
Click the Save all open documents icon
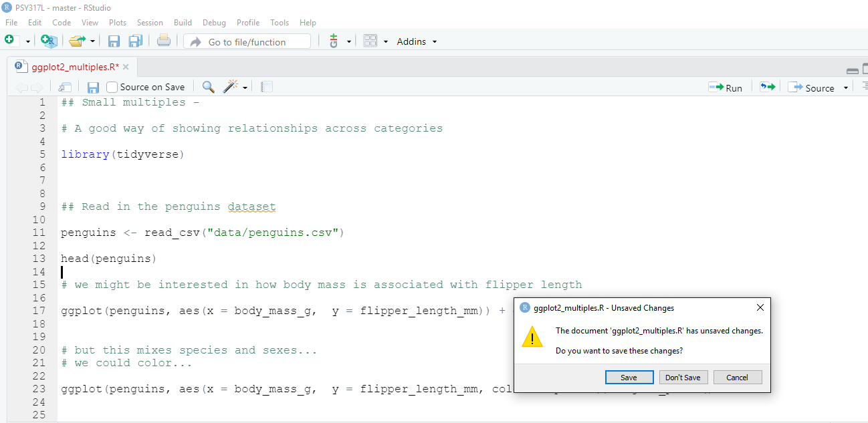coord(135,41)
